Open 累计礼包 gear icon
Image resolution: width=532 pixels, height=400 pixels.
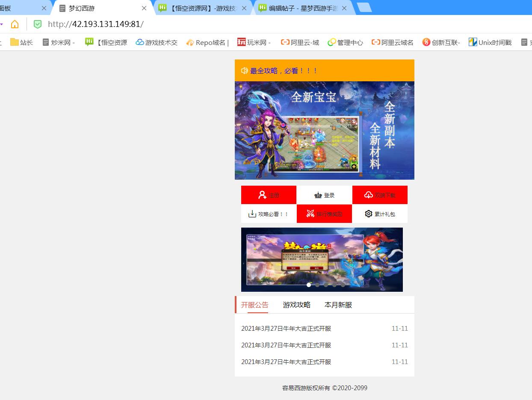(368, 213)
